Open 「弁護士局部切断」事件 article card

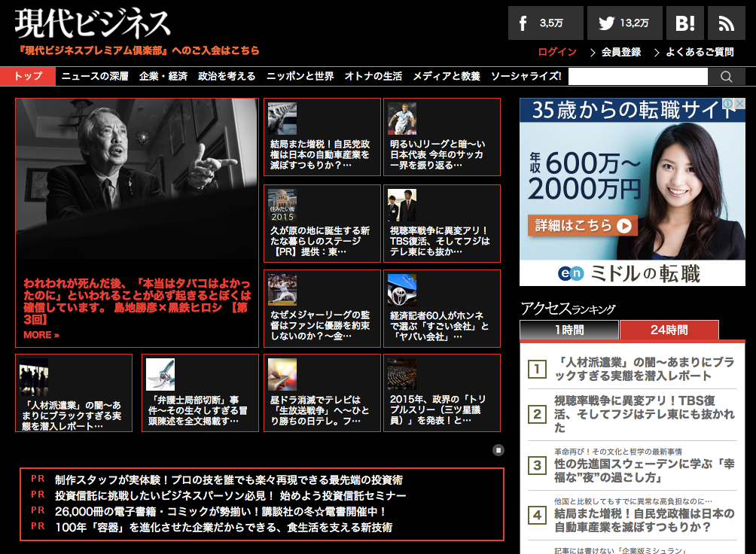point(200,393)
